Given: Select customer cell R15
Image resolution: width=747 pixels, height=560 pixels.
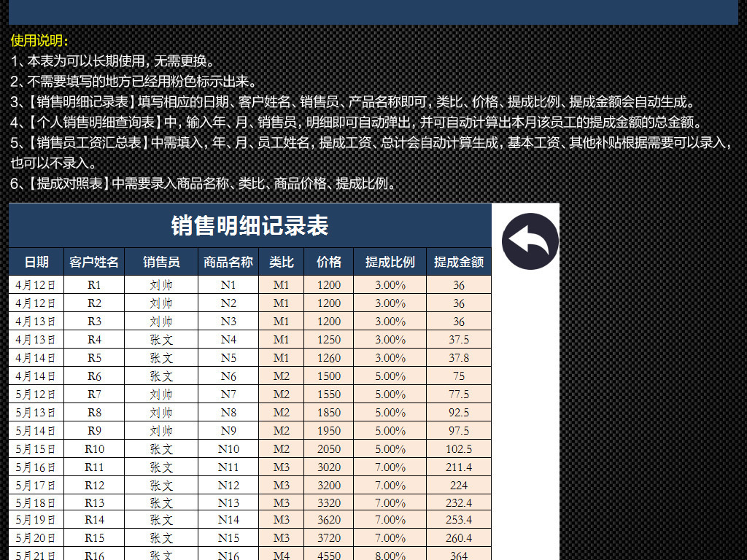Looking at the screenshot, I should point(94,537).
